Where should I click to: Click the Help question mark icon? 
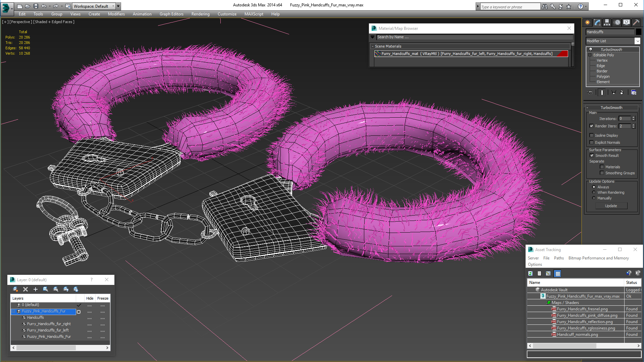click(x=581, y=6)
